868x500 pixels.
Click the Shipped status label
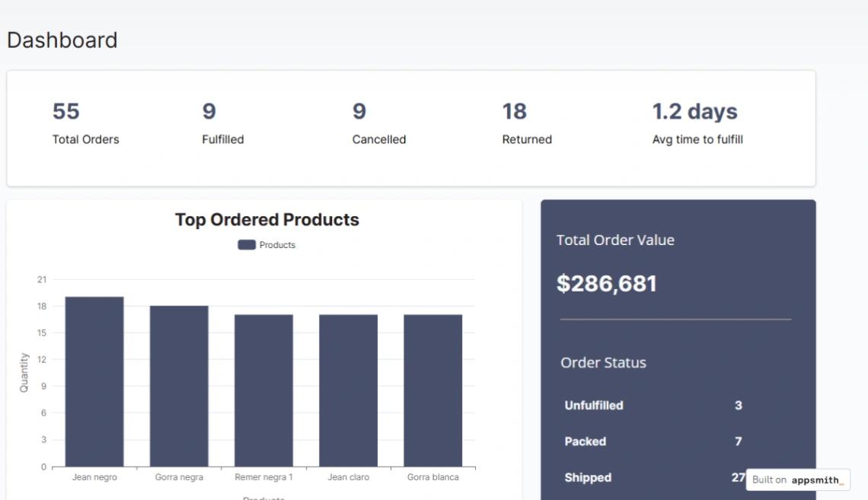tap(588, 477)
